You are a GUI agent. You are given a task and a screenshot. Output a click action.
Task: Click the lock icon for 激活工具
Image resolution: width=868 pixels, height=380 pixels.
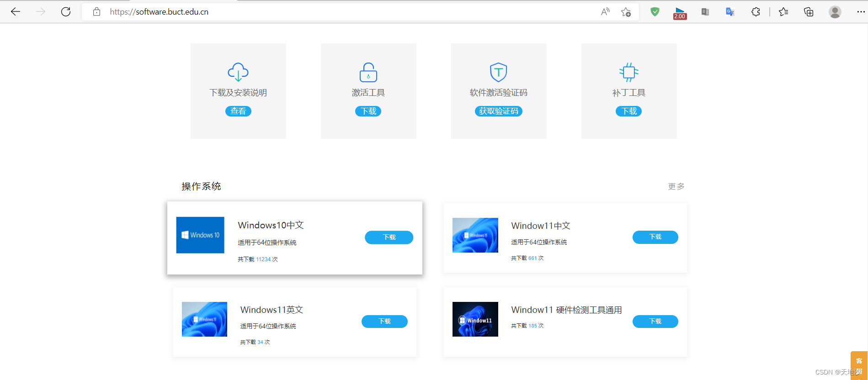click(x=368, y=72)
